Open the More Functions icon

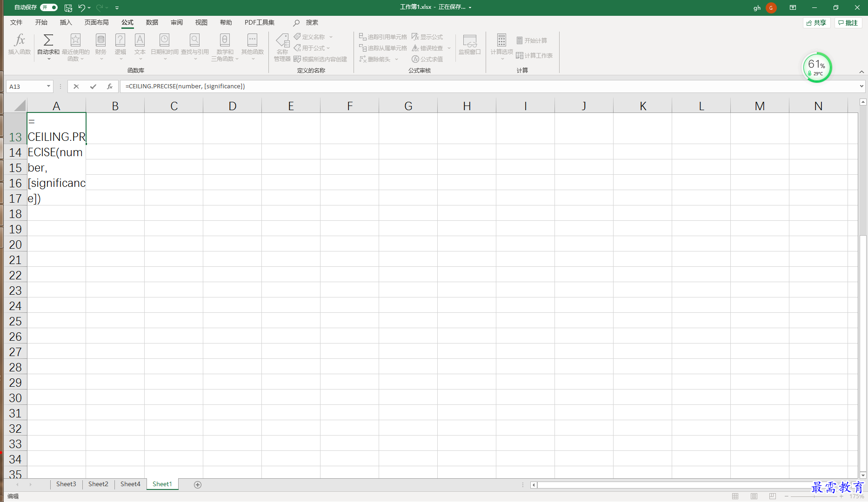pos(252,40)
